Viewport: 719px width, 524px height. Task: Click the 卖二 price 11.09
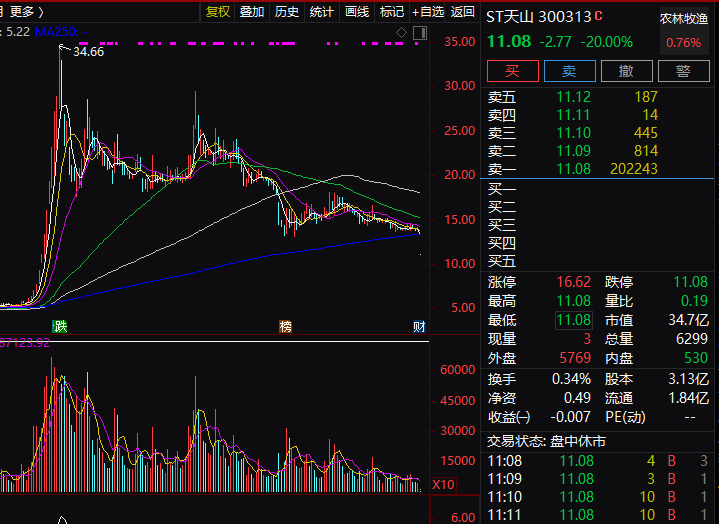click(573, 151)
